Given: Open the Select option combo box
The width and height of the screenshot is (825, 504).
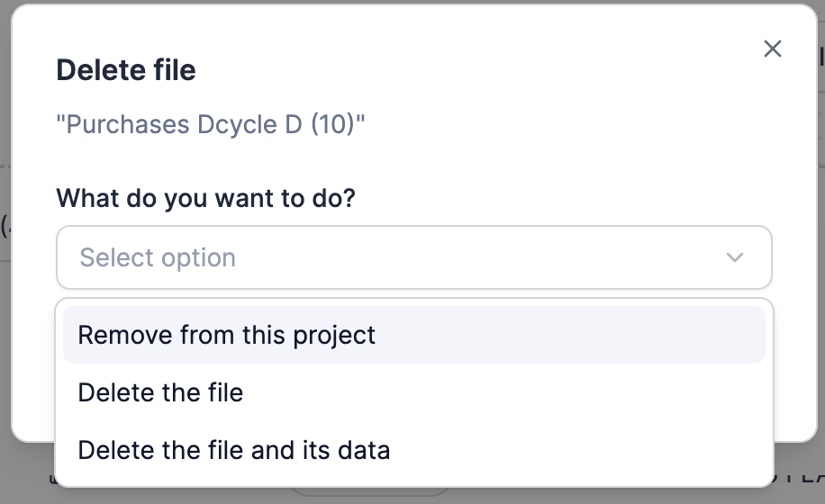Looking at the screenshot, I should pyautogui.click(x=414, y=257).
